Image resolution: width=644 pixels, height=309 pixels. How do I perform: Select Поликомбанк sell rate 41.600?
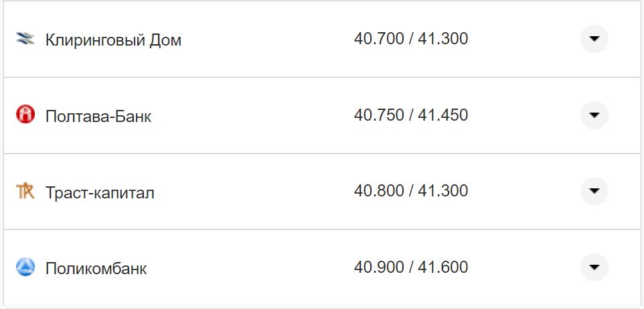(x=443, y=267)
